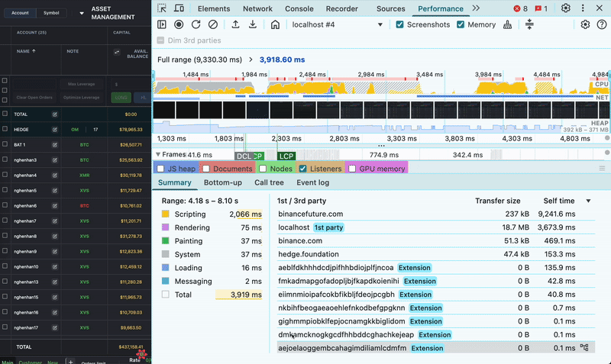
Task: Collapse the Frames track triangle
Action: pos(158,155)
